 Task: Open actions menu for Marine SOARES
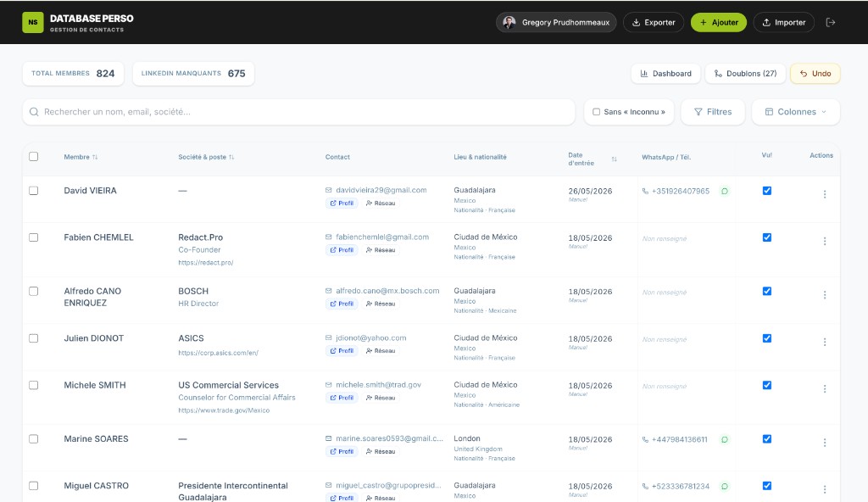click(824, 443)
